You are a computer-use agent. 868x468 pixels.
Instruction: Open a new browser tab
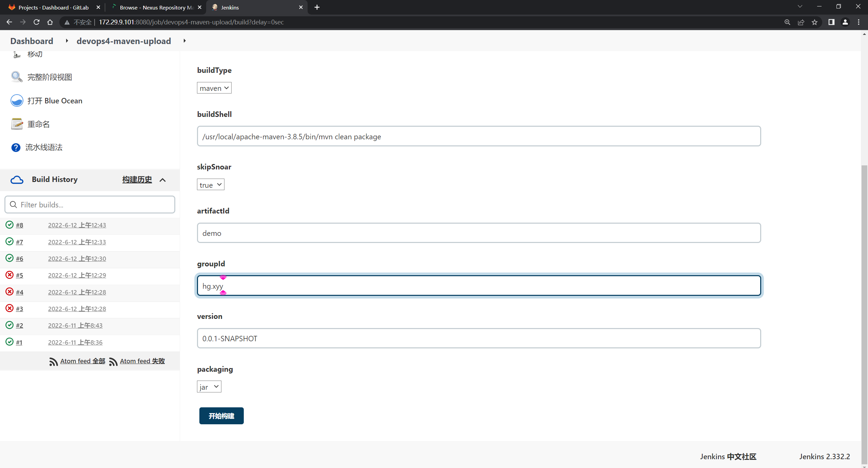(317, 7)
